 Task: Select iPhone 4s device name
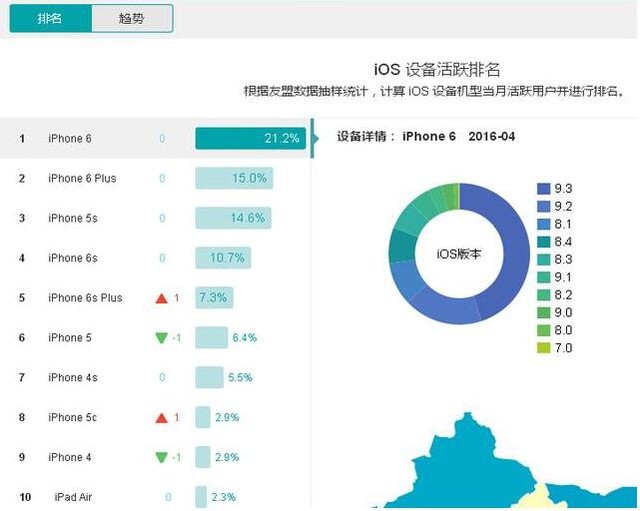pos(73,378)
